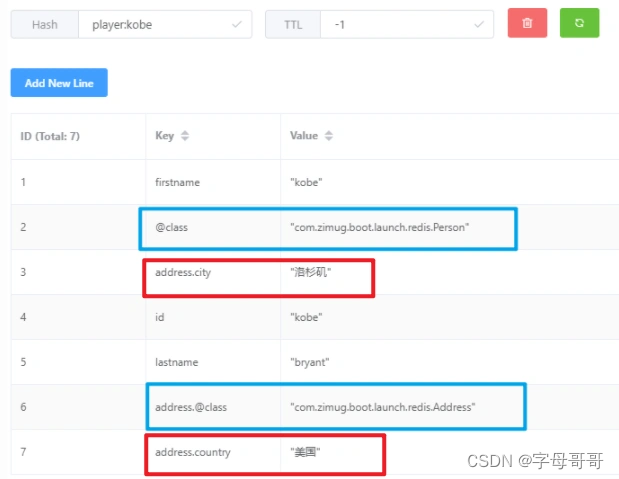Select the @class key in row 2

tap(171, 228)
